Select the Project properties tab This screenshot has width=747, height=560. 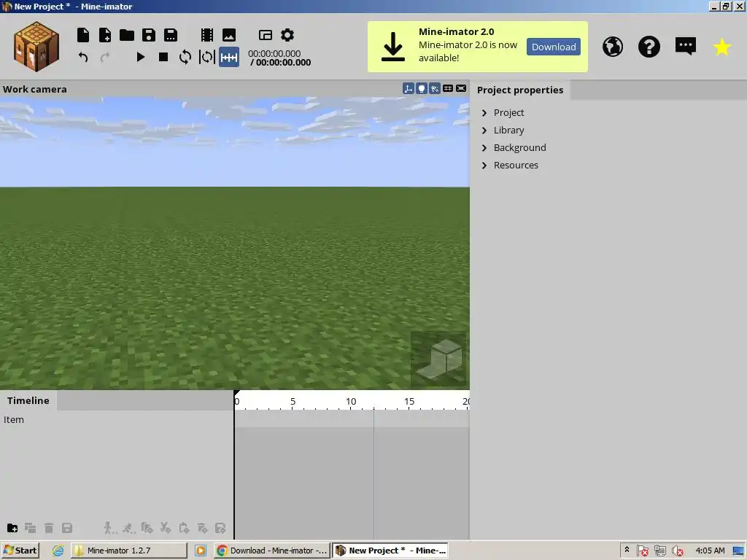[520, 90]
